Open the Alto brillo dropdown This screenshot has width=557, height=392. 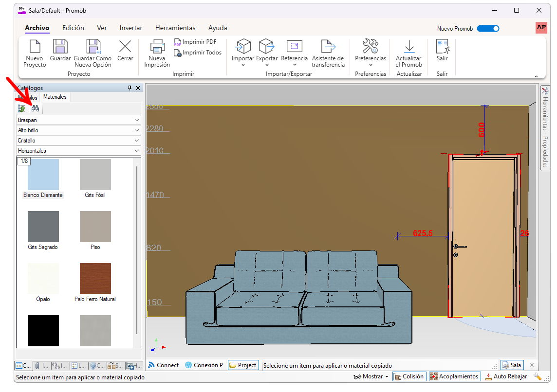point(136,130)
